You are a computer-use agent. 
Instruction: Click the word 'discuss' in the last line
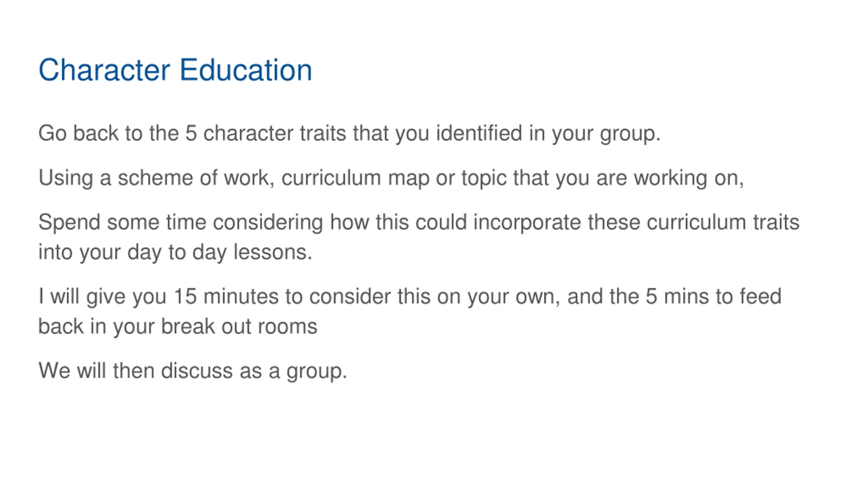[197, 370]
